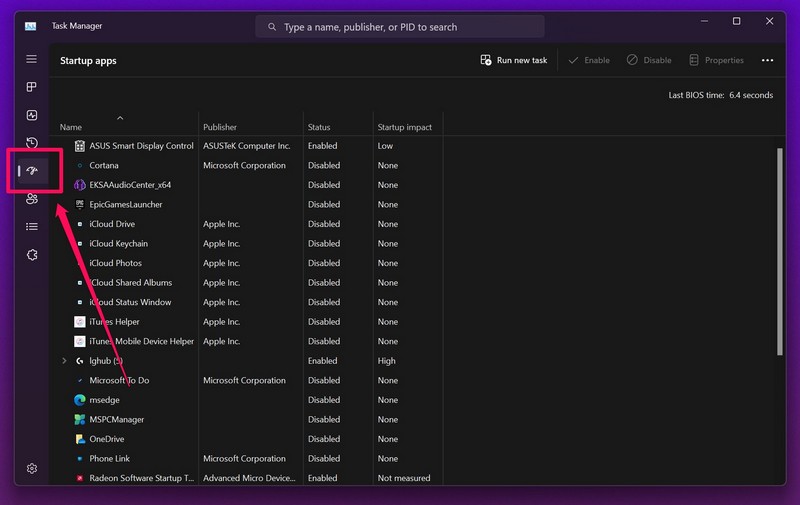Image resolution: width=800 pixels, height=505 pixels.
Task: Click the Enable toolbar button
Action: coord(588,60)
